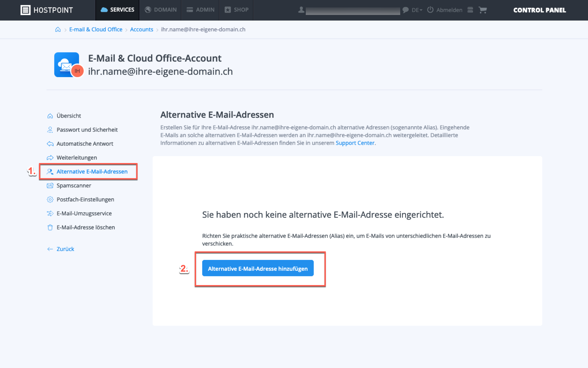Click the CONTROL PANEL heading
588x368 pixels.
[x=540, y=10]
